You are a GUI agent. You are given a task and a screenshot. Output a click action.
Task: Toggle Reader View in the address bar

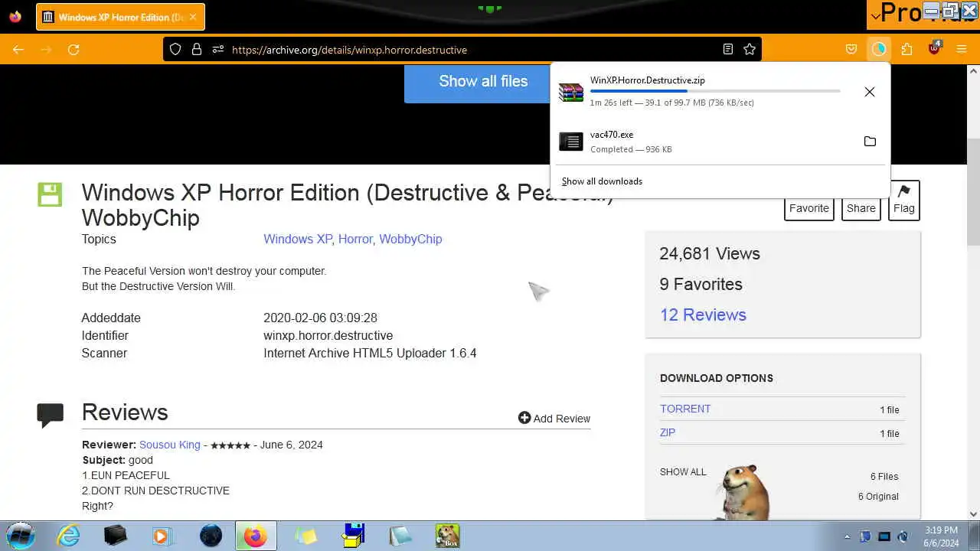tap(728, 50)
